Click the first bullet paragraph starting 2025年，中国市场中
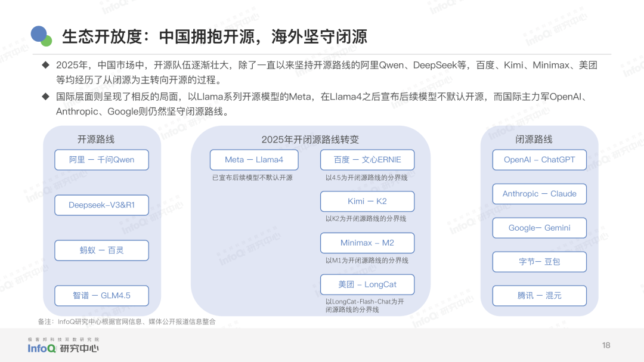Image resolution: width=644 pixels, height=362 pixels. pyautogui.click(x=327, y=72)
